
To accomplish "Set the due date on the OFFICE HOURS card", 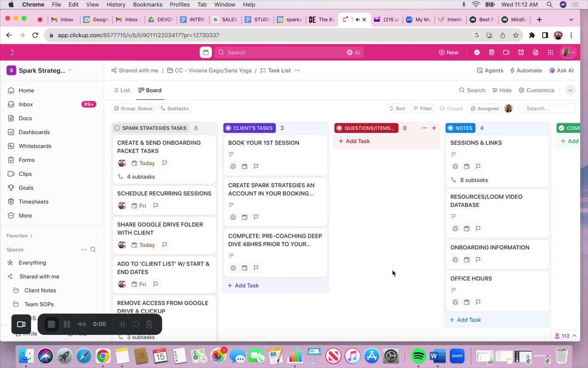I will click(x=467, y=302).
